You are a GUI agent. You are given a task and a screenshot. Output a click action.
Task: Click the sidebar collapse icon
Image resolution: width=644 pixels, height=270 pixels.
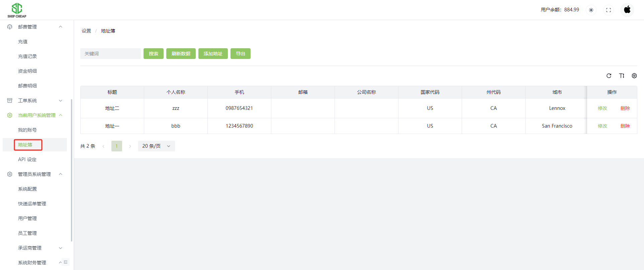[66, 262]
